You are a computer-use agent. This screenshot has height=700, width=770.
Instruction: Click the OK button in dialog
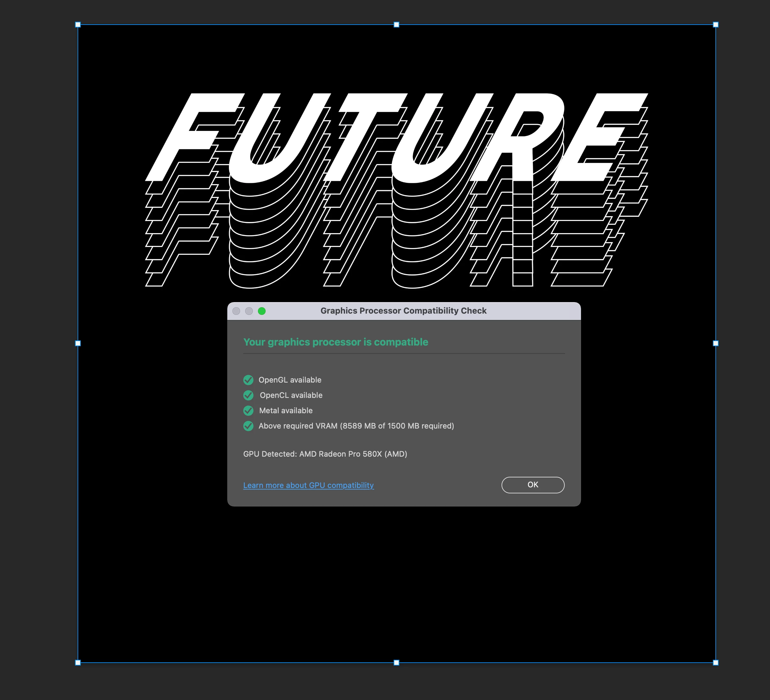[533, 485]
